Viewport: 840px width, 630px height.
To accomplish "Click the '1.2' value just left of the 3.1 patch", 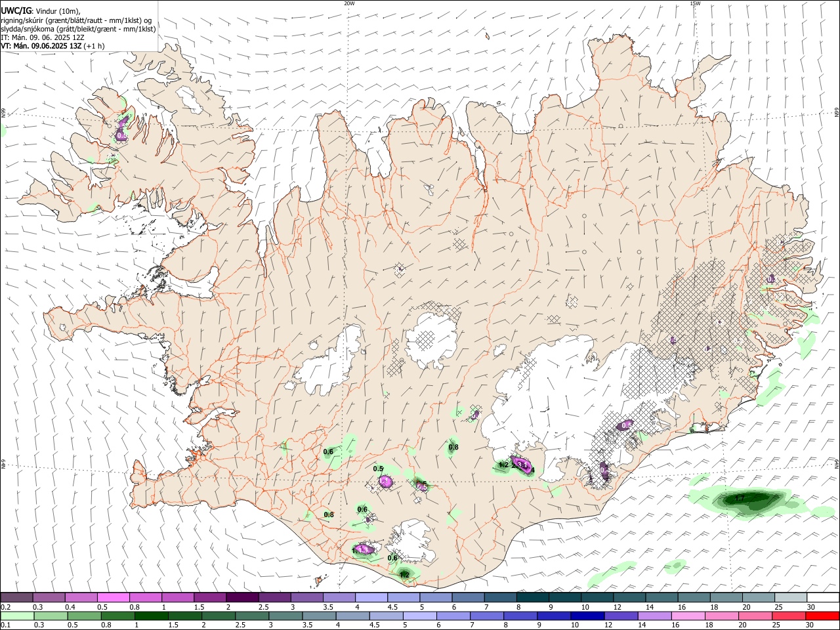I will [x=504, y=465].
